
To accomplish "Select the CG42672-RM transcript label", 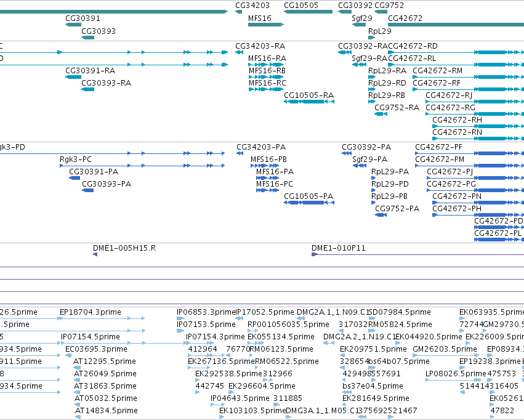I will (438, 71).
